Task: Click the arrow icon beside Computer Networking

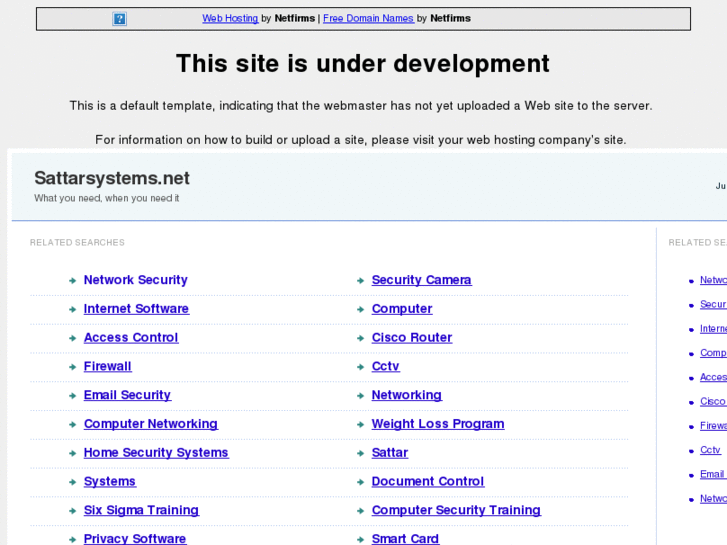Action: pos(72,424)
